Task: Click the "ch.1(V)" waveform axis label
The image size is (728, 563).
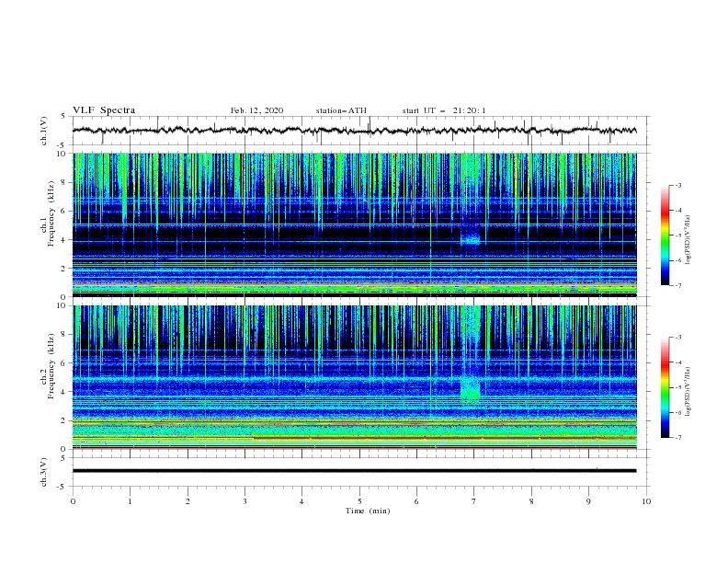Action: pyautogui.click(x=44, y=131)
